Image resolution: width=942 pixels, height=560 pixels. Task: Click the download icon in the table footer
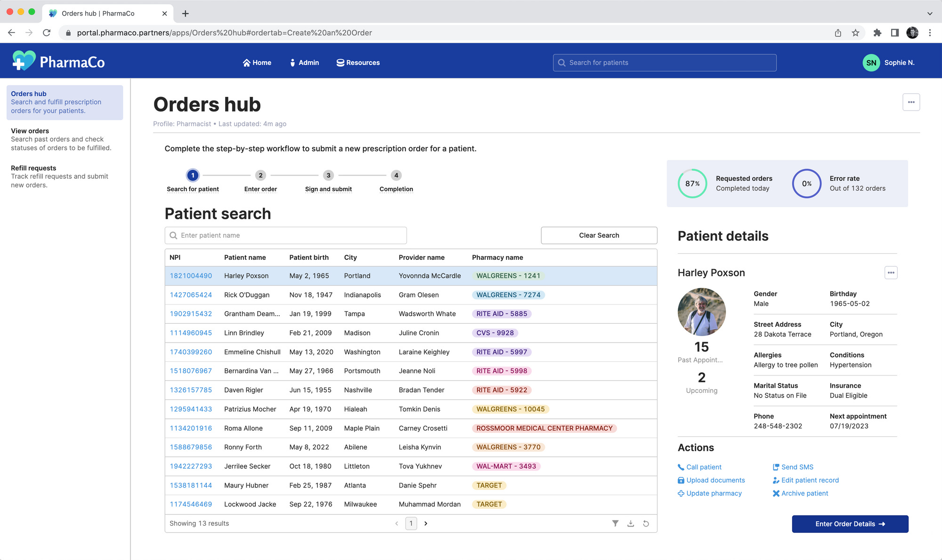[631, 523]
